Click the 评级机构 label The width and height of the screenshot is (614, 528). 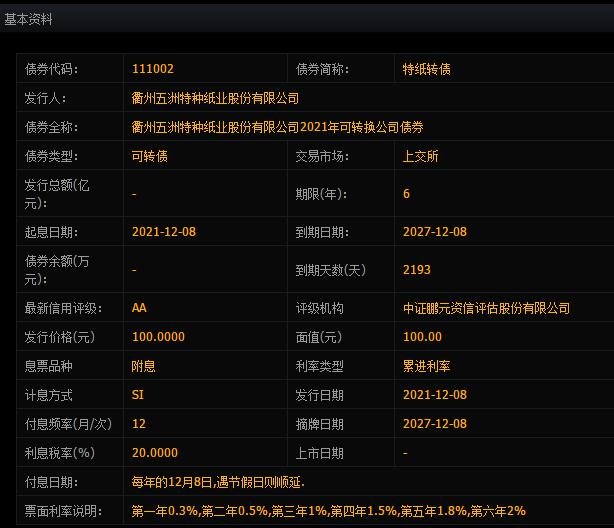320,308
